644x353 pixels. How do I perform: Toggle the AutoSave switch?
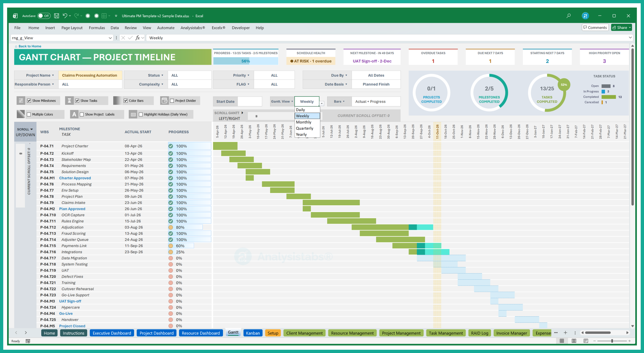[x=44, y=16]
